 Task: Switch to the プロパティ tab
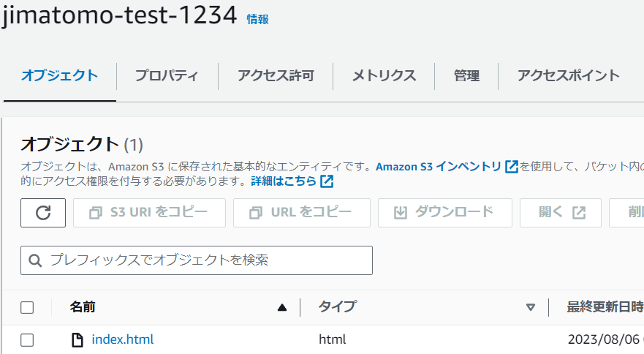tap(167, 75)
